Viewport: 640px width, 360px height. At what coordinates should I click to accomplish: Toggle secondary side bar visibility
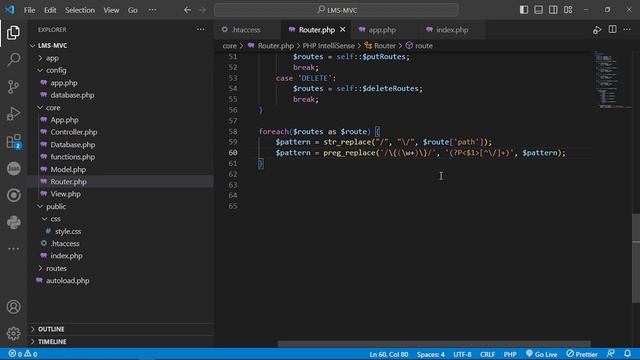click(x=553, y=10)
